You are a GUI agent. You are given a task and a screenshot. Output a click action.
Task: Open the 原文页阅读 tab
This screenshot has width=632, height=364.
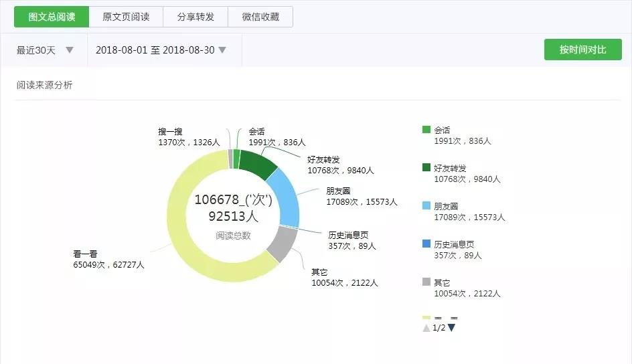pyautogui.click(x=126, y=17)
